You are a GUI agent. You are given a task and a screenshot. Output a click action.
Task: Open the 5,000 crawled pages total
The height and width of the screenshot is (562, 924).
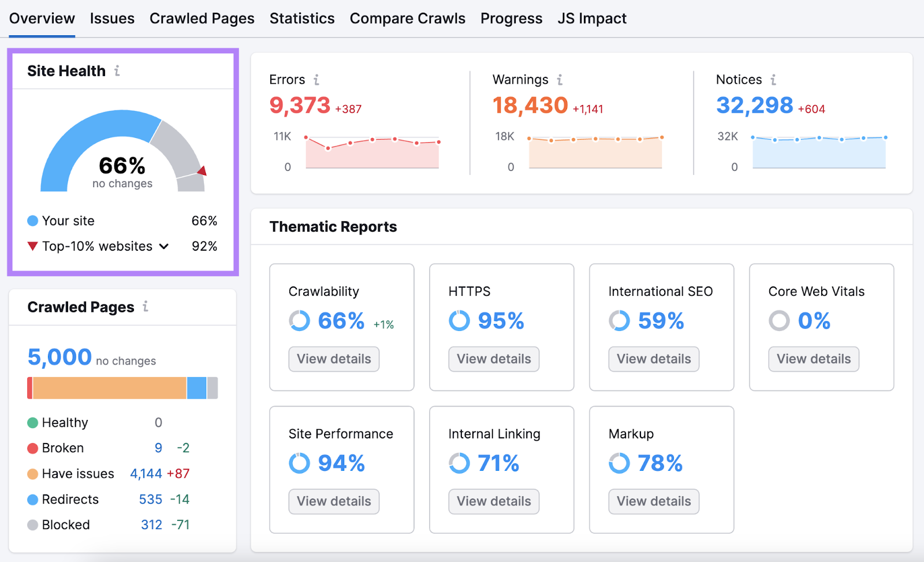(59, 357)
